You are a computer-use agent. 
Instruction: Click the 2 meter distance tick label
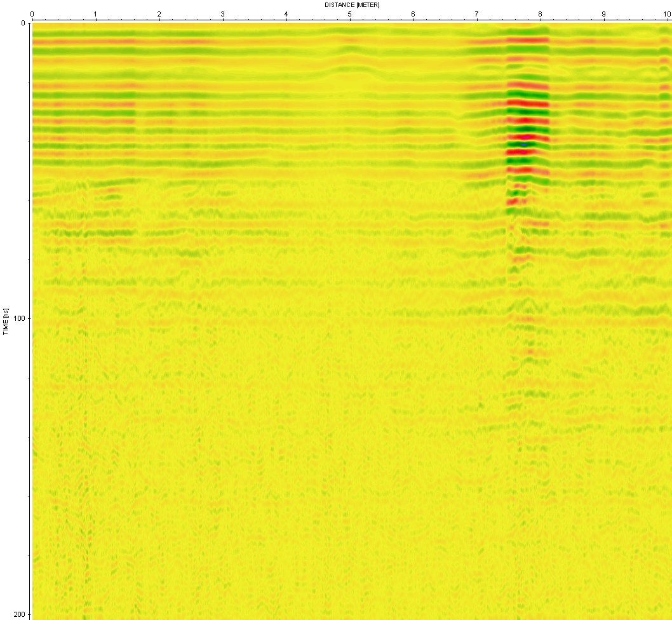click(159, 14)
